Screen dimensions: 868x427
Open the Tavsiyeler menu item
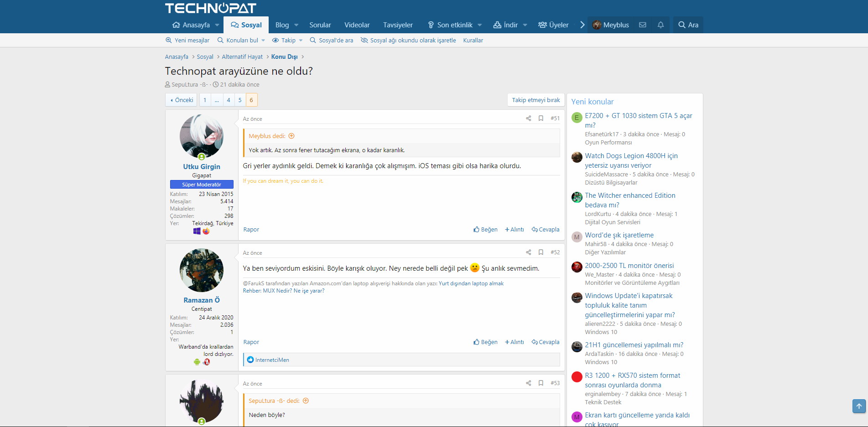point(398,25)
